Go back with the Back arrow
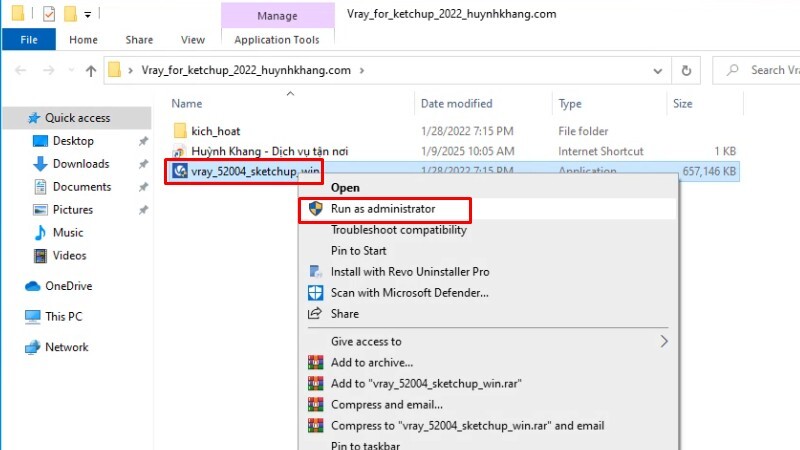Image resolution: width=800 pixels, height=450 pixels. pyautogui.click(x=21, y=70)
